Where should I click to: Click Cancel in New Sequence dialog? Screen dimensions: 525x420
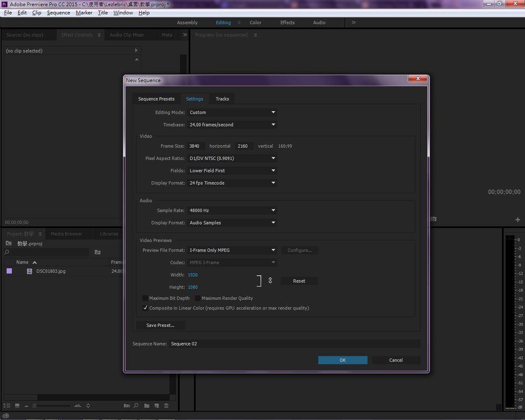tap(396, 360)
